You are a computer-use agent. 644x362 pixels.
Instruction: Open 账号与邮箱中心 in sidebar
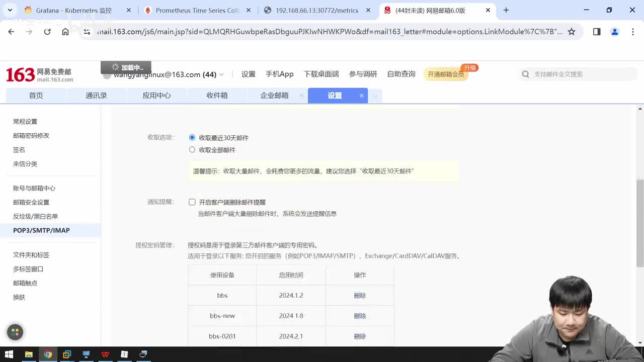pyautogui.click(x=34, y=188)
